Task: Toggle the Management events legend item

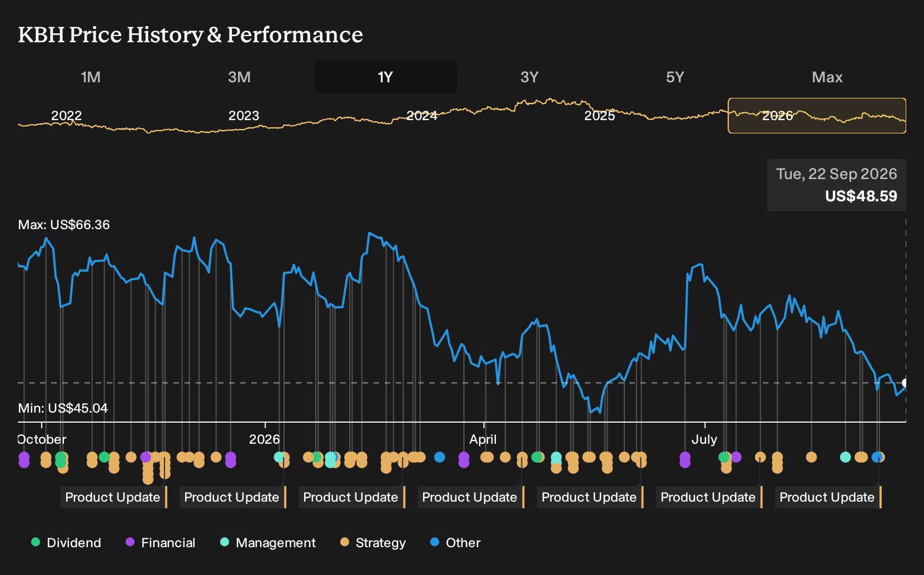Action: 268,543
